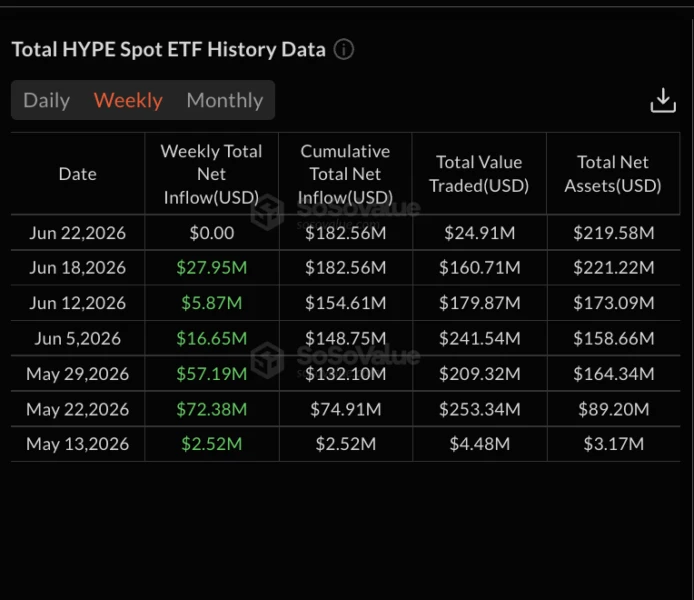Click the $89.20M net assets cell
The width and height of the screenshot is (694, 600).
613,409
